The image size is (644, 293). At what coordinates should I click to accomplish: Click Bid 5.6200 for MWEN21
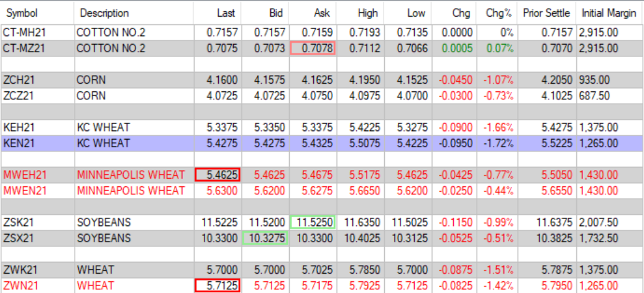(x=265, y=191)
